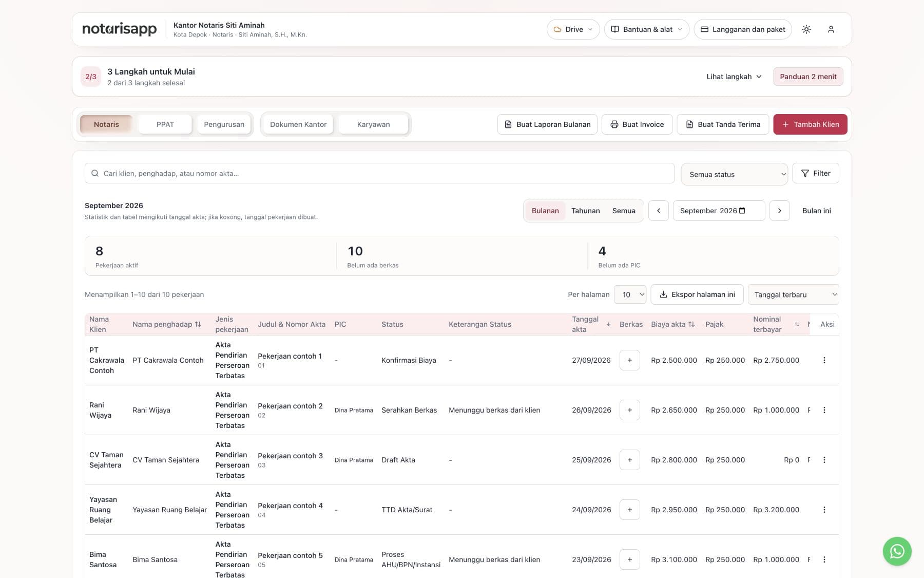
Task: Open WhatsApp chat floating button
Action: [897, 551]
